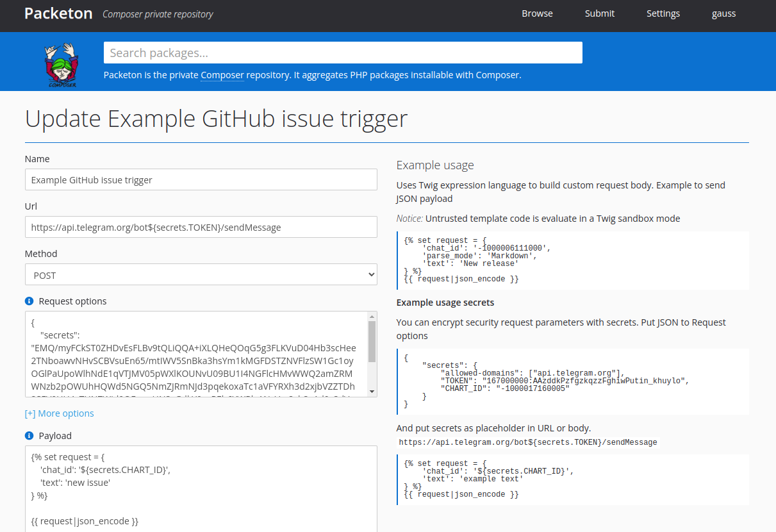Click the Request options scroll up arrow
Viewport: 776px width, 532px height.
click(x=372, y=317)
